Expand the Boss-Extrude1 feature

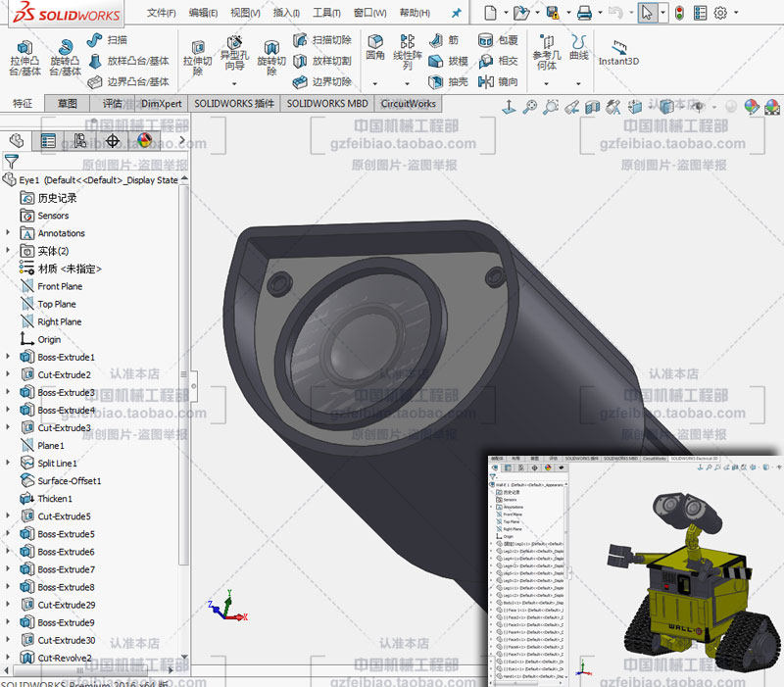point(8,357)
